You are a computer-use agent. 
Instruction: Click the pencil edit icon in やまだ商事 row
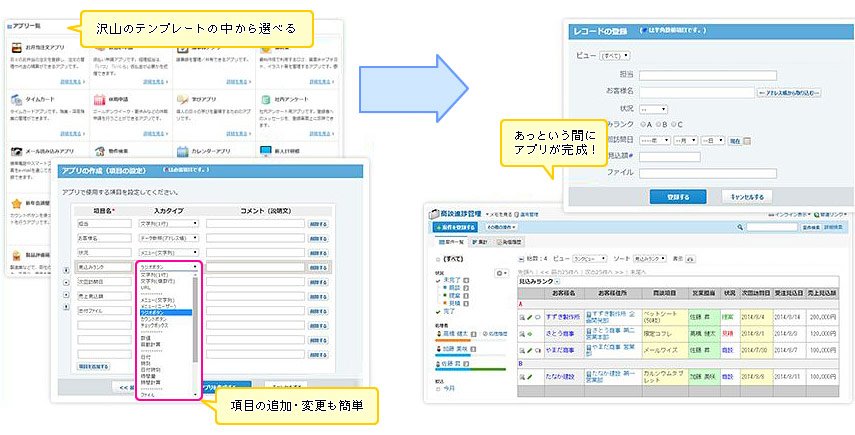[529, 350]
